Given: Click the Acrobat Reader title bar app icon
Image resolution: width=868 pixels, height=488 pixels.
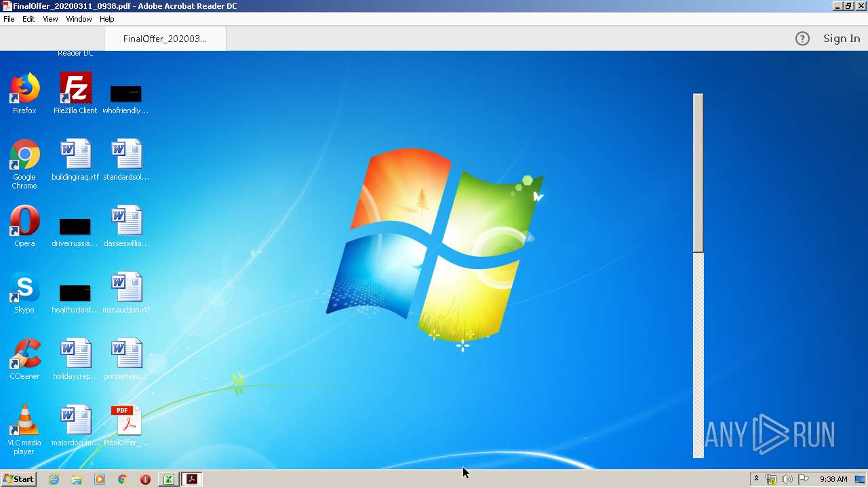Looking at the screenshot, I should pos(6,6).
